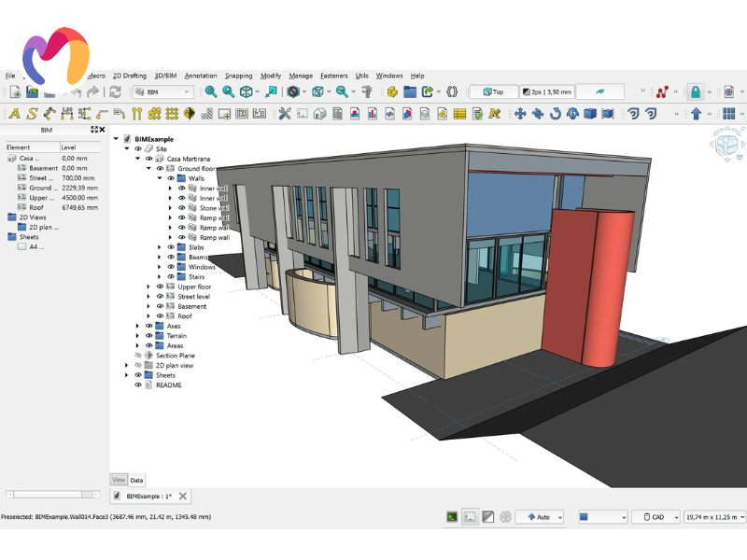This screenshot has width=747, height=560.
Task: Click the Move tool arrows icon
Action: 520,114
